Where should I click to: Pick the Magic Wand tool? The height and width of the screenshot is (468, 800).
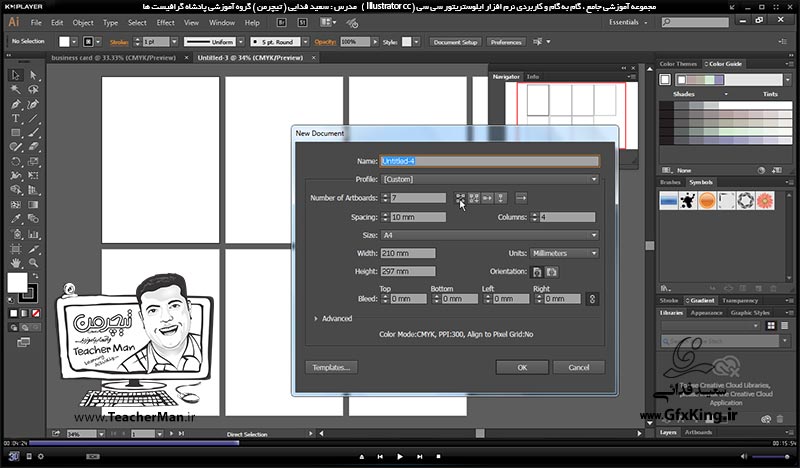tap(15, 90)
